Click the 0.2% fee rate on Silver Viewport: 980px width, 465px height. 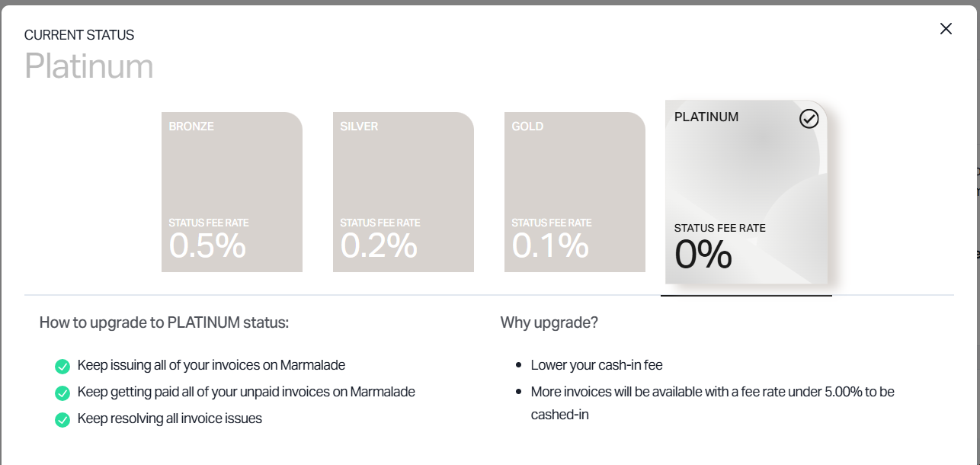pos(379,245)
